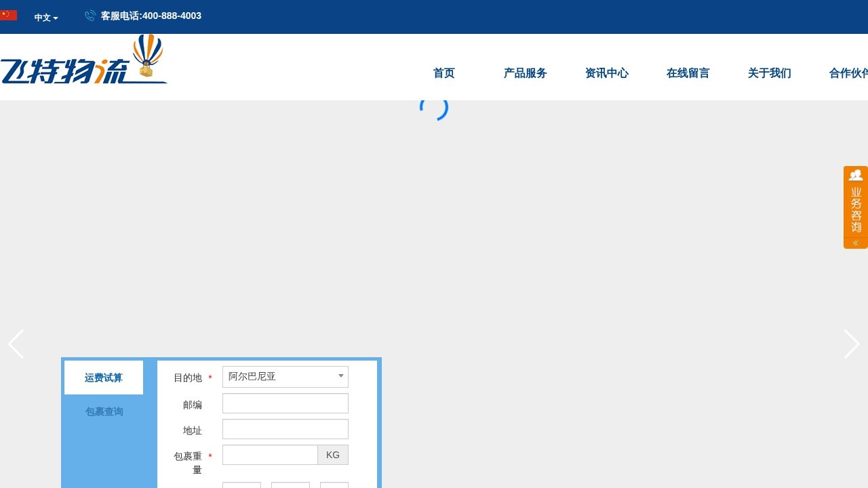
Task: Select the 运费试算 tab
Action: [104, 378]
